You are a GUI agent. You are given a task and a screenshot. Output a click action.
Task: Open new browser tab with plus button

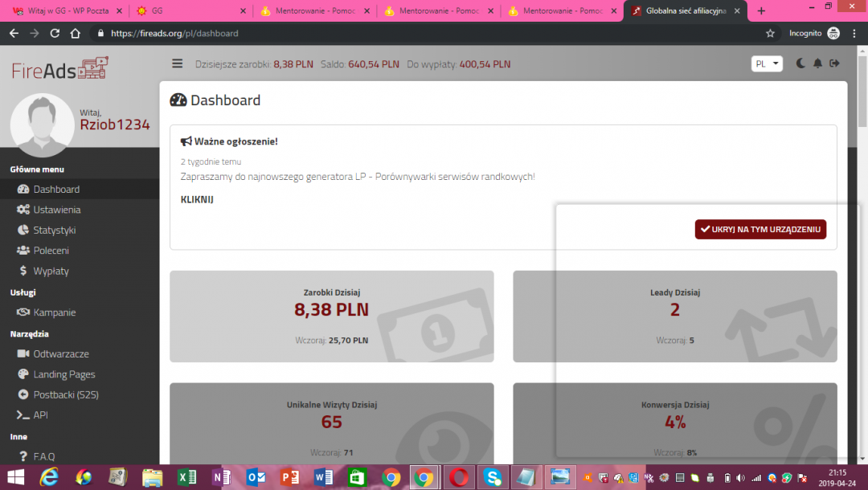(761, 10)
